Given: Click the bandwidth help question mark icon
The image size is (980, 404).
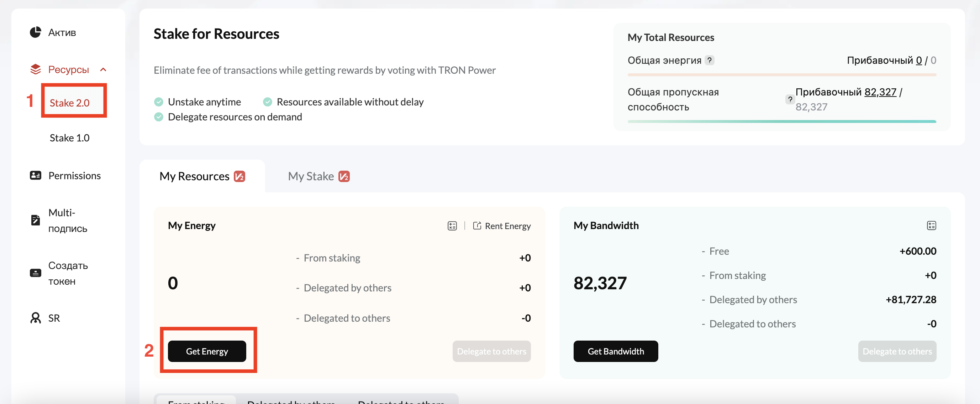Looking at the screenshot, I should tap(790, 99).
